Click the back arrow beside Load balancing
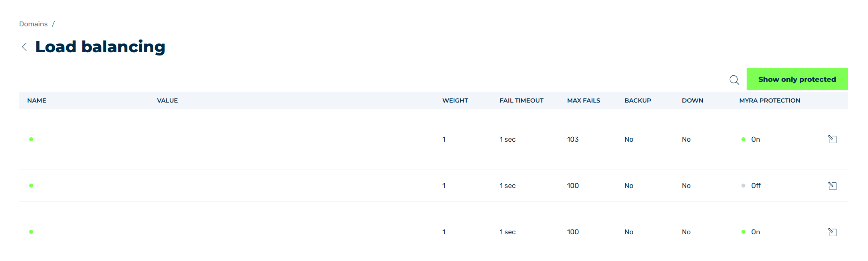Image resolution: width=868 pixels, height=261 pixels. pyautogui.click(x=24, y=47)
